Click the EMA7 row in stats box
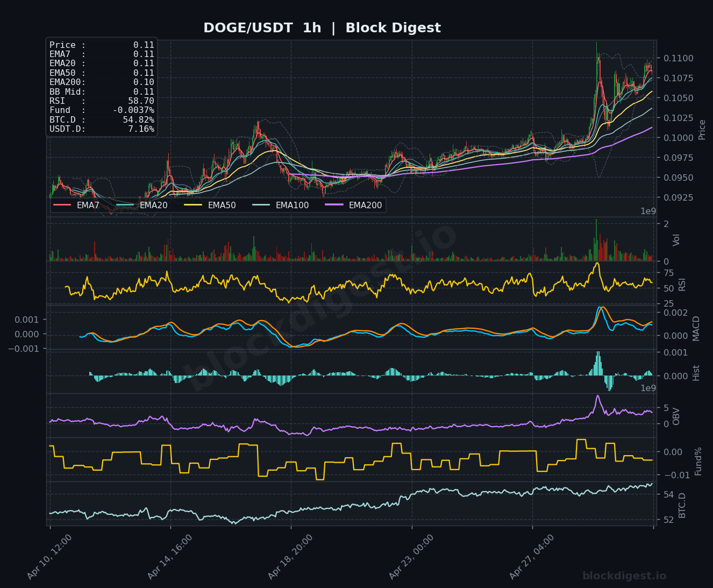Viewport: 713px width, 588px height. 102,54
